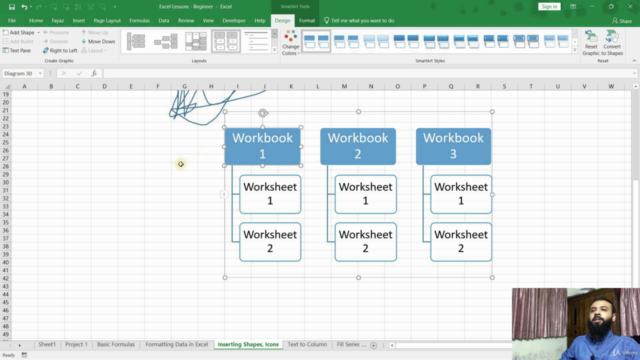Viewport: 640px width, 360px height.
Task: Switch to the Insert tab
Action: pos(79,20)
